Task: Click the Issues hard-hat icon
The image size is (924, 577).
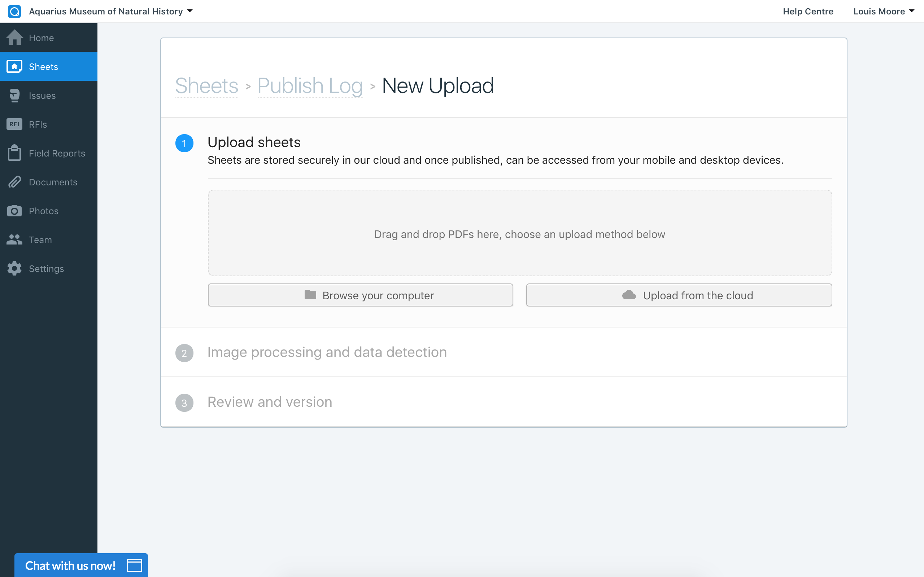Action: [x=14, y=96]
